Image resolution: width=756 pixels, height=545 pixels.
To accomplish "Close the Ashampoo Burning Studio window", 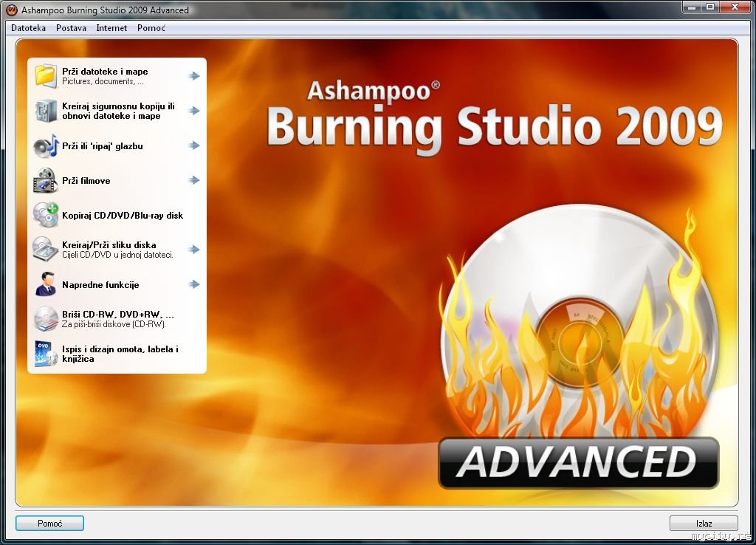I will coord(735,7).
